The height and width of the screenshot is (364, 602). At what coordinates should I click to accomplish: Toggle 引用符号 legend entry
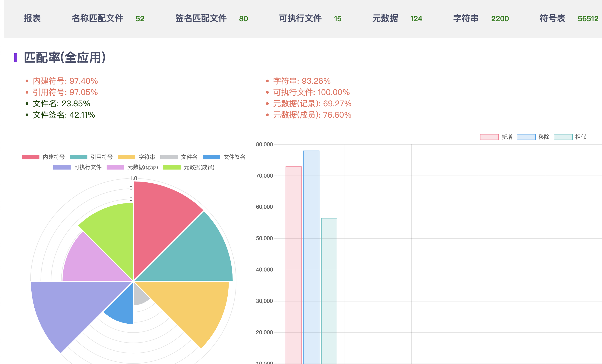tap(91, 157)
